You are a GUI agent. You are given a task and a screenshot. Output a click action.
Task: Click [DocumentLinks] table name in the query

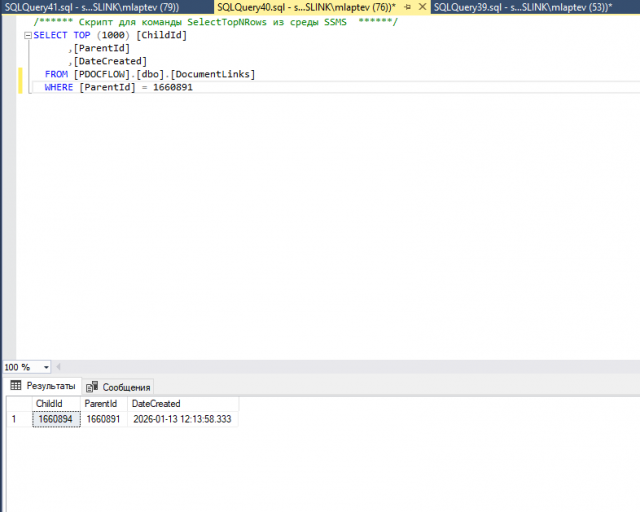point(213,74)
